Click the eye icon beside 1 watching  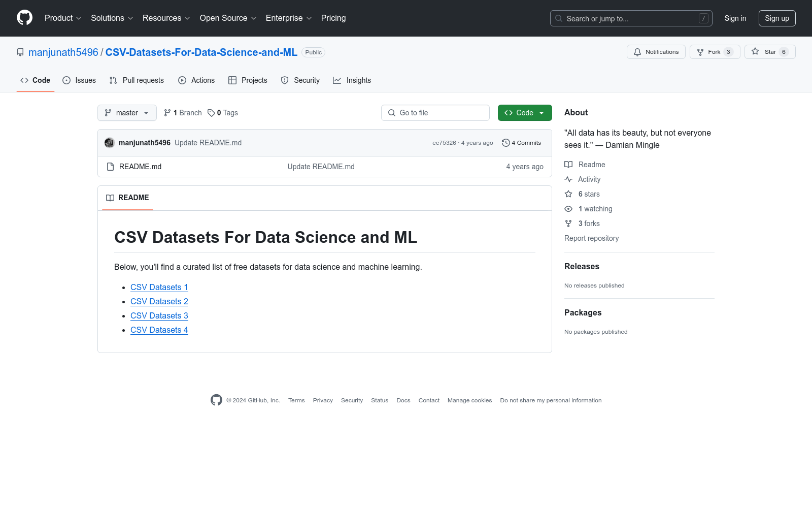[568, 209]
